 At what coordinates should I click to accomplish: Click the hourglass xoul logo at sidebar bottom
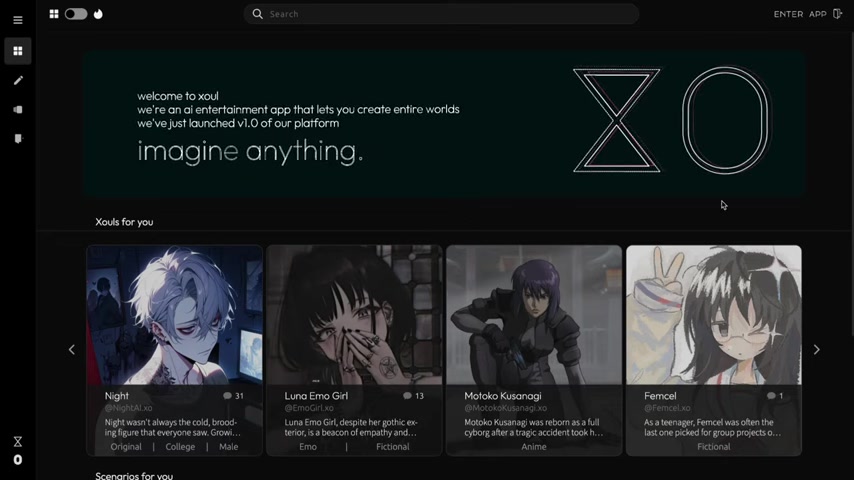(x=17, y=441)
